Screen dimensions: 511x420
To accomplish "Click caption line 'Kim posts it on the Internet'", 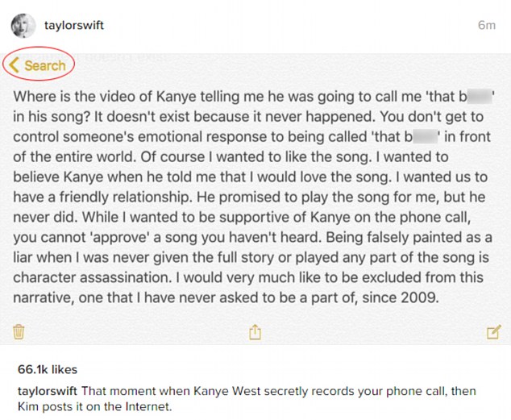I will (x=94, y=406).
